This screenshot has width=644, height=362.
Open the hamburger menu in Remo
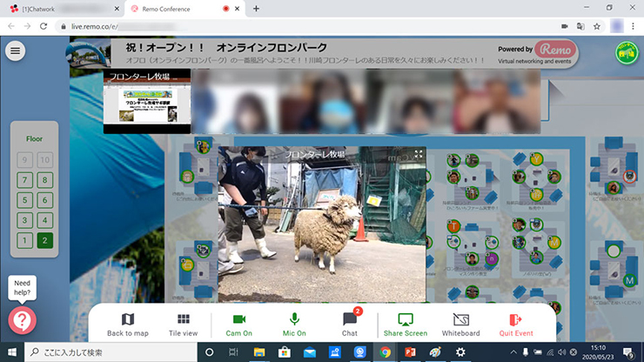[15, 51]
